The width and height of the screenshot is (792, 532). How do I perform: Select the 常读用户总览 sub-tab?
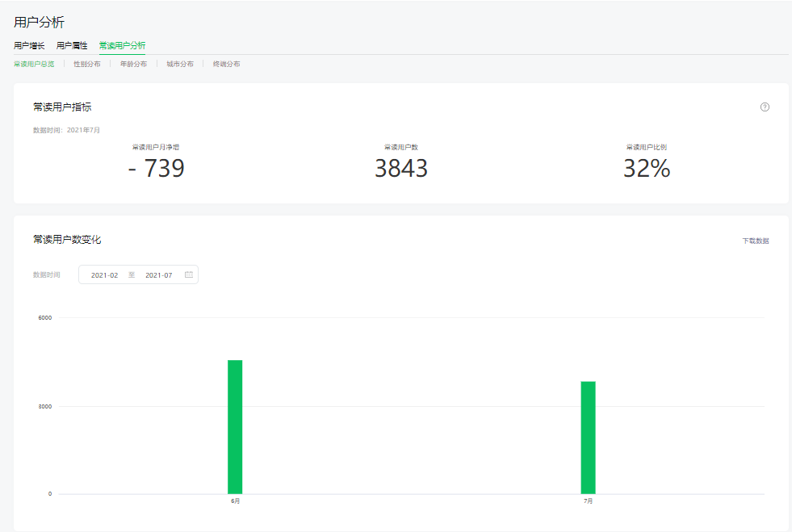pyautogui.click(x=34, y=64)
